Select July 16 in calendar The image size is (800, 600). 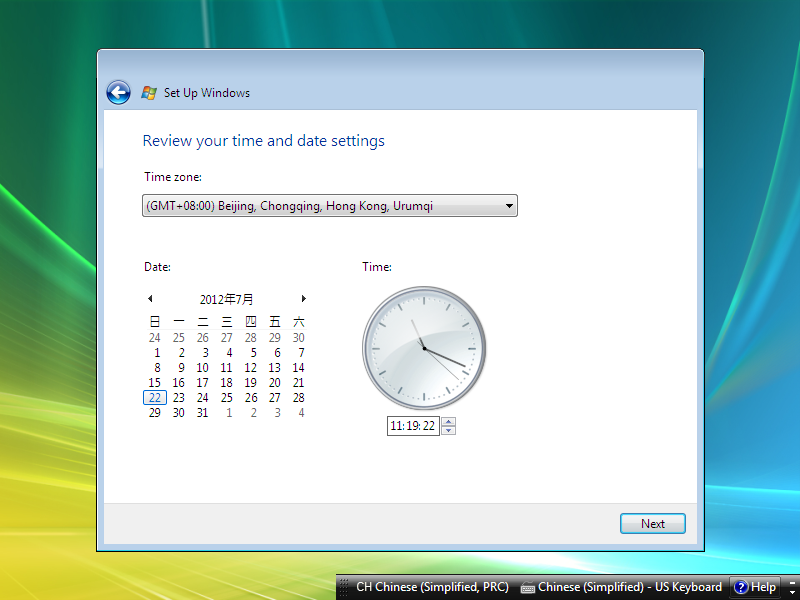click(x=179, y=383)
